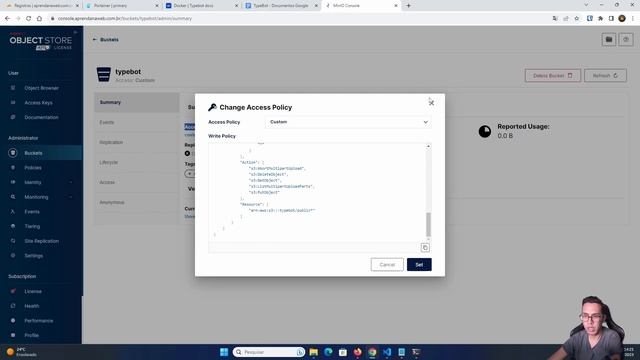This screenshot has height=360, width=640.
Task: Open Policies in sidebar
Action: (x=33, y=168)
